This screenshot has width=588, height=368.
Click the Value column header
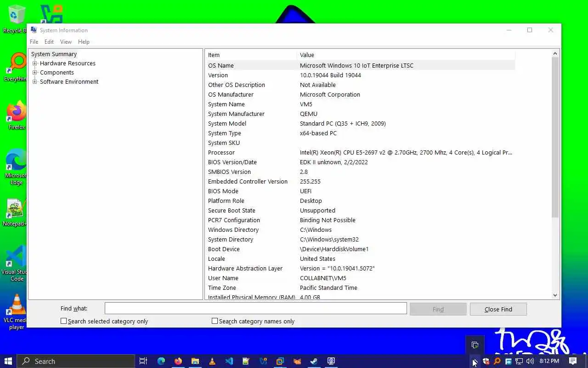pyautogui.click(x=406, y=55)
